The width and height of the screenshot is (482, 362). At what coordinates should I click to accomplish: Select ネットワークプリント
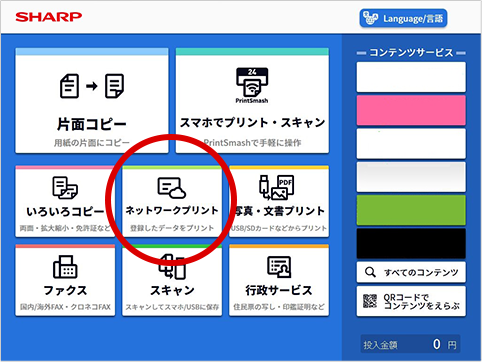coord(172,201)
